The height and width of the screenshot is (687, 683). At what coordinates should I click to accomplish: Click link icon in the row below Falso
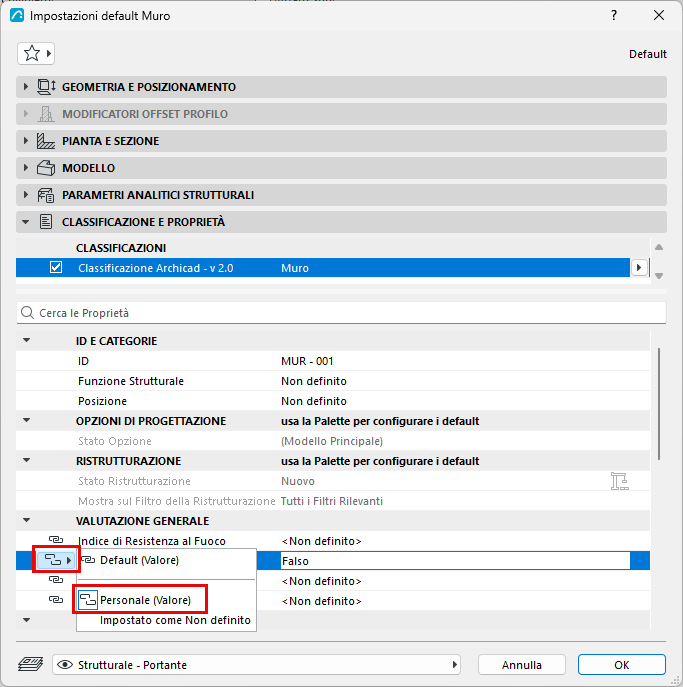[56, 580]
